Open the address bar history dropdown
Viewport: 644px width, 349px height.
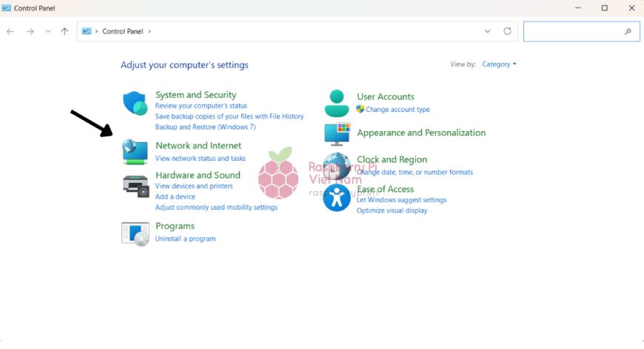(487, 31)
